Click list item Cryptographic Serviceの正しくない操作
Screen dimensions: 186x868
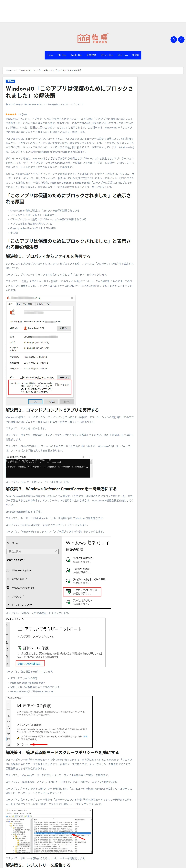(x=33, y=228)
